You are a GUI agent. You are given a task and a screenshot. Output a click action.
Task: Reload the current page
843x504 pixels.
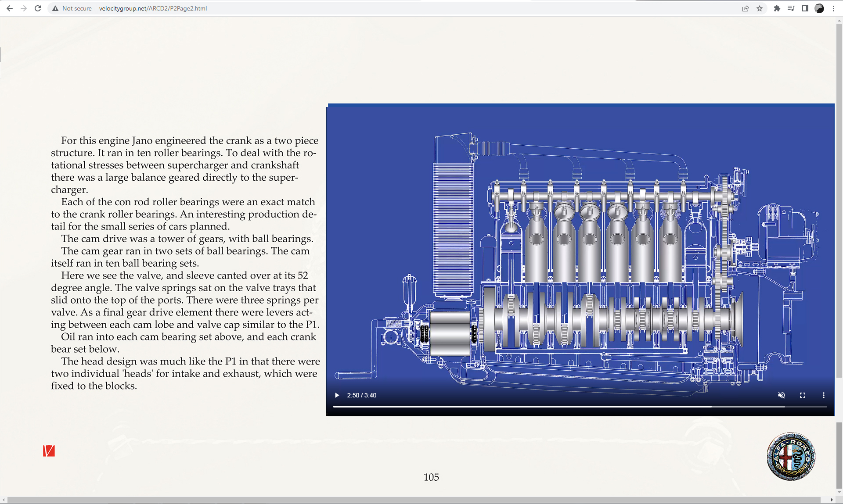38,8
